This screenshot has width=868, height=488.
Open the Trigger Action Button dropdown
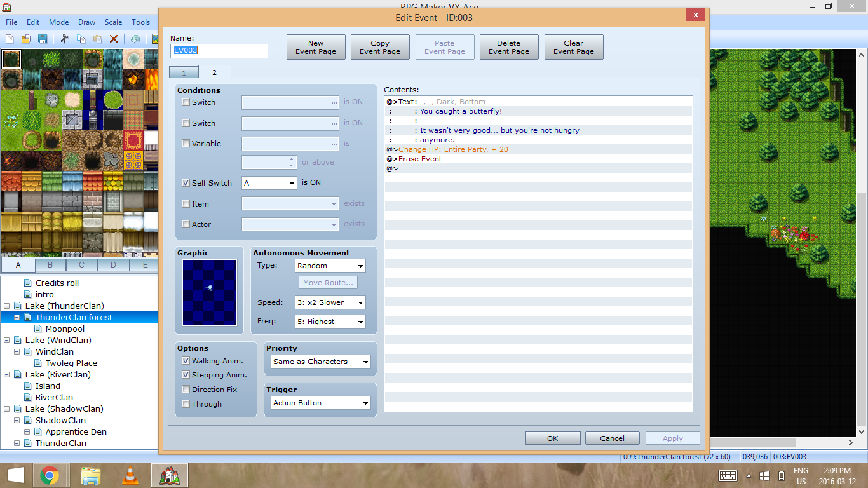coord(320,403)
